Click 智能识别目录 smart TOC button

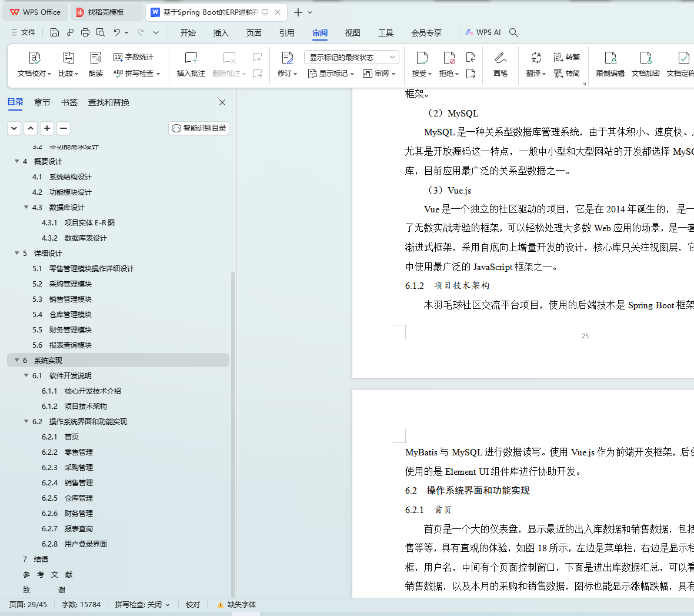coord(199,128)
